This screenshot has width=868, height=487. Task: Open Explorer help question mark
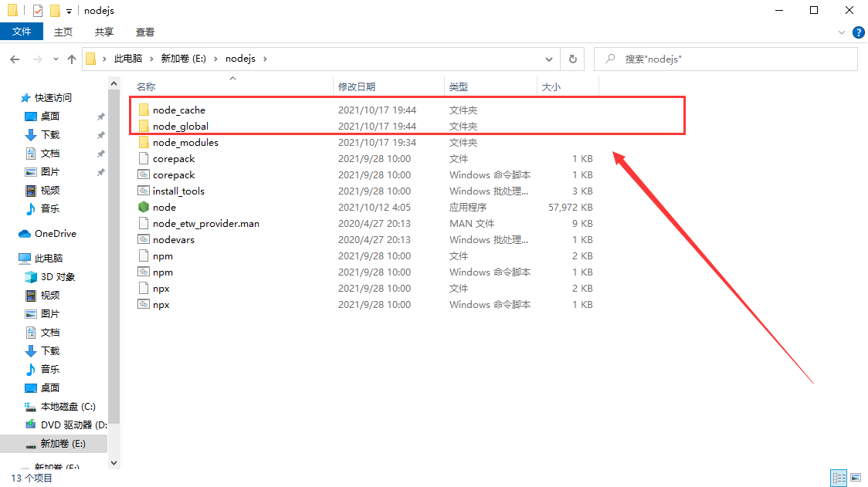(x=859, y=32)
